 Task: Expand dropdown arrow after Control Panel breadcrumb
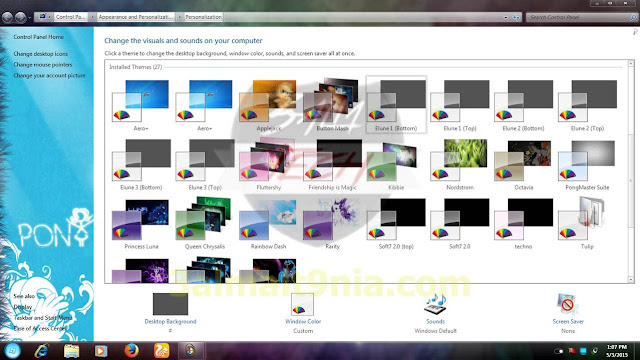point(92,17)
